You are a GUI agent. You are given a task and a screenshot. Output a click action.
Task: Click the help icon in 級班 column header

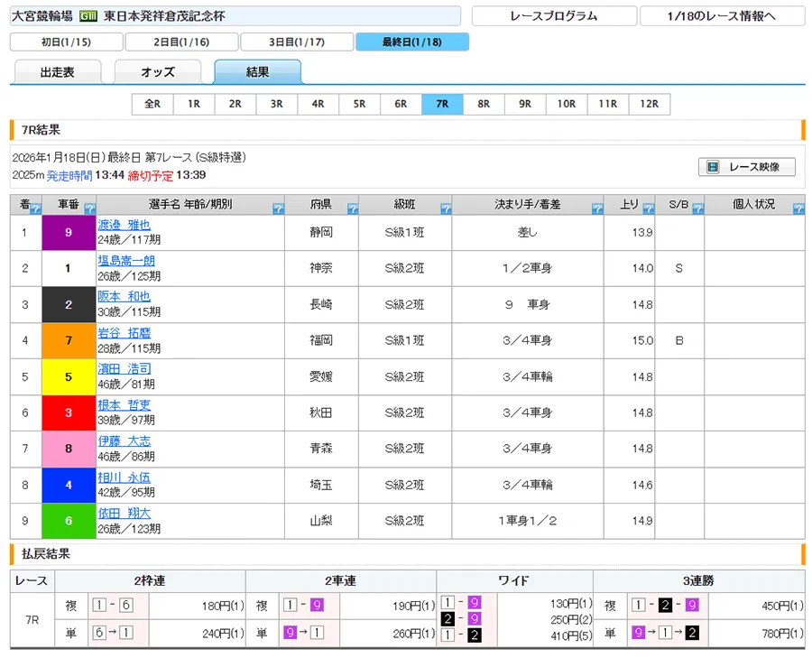[446, 209]
